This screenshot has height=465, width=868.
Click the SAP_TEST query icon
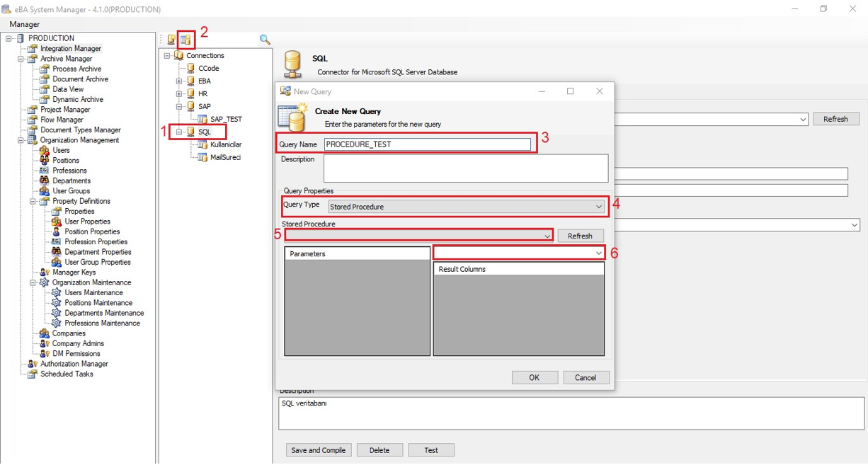202,120
